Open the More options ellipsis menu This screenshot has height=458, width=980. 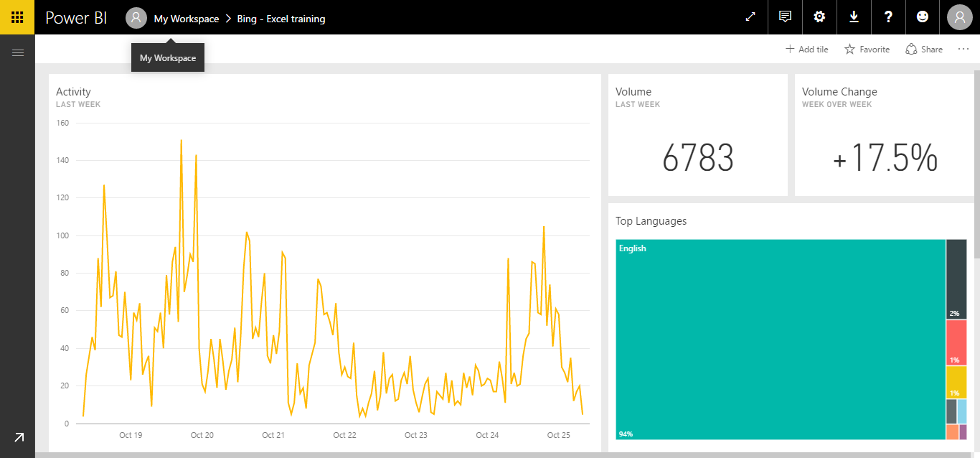[963, 49]
